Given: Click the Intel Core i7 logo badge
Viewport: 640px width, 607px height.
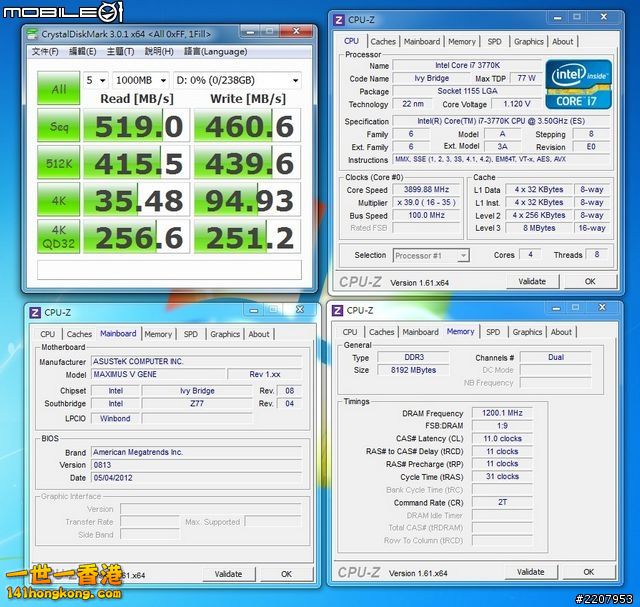Looking at the screenshot, I should [580, 86].
